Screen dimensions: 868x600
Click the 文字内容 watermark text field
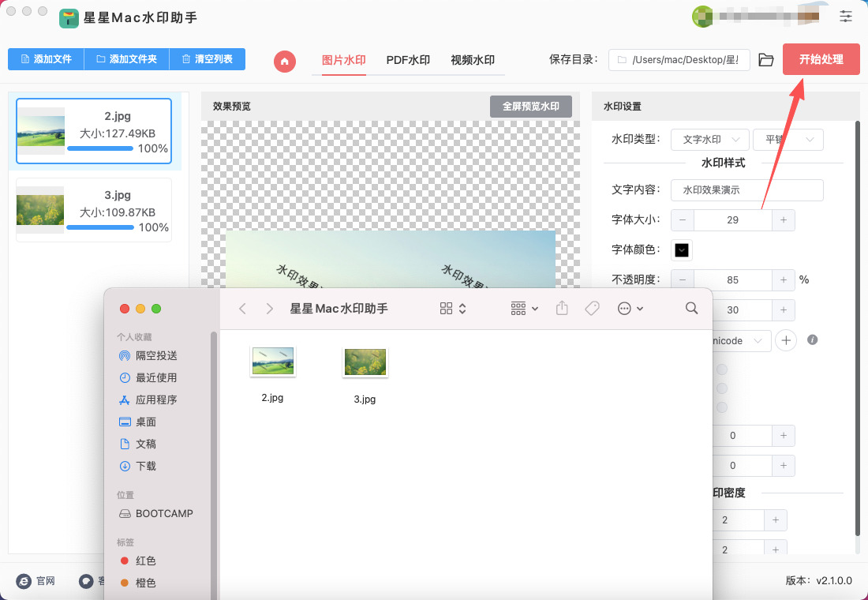pyautogui.click(x=746, y=190)
